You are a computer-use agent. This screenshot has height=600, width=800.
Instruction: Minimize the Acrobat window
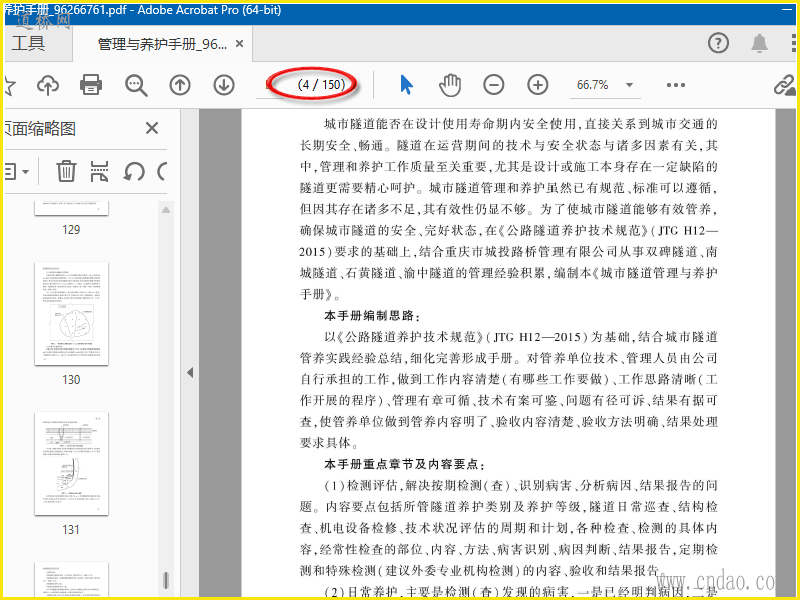tap(788, 10)
